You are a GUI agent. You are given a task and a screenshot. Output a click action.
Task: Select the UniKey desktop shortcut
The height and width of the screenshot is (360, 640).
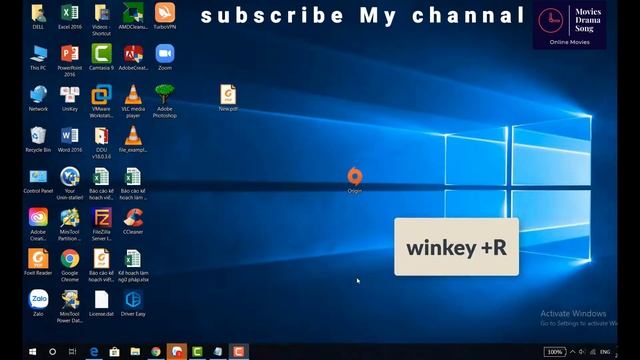tap(70, 99)
